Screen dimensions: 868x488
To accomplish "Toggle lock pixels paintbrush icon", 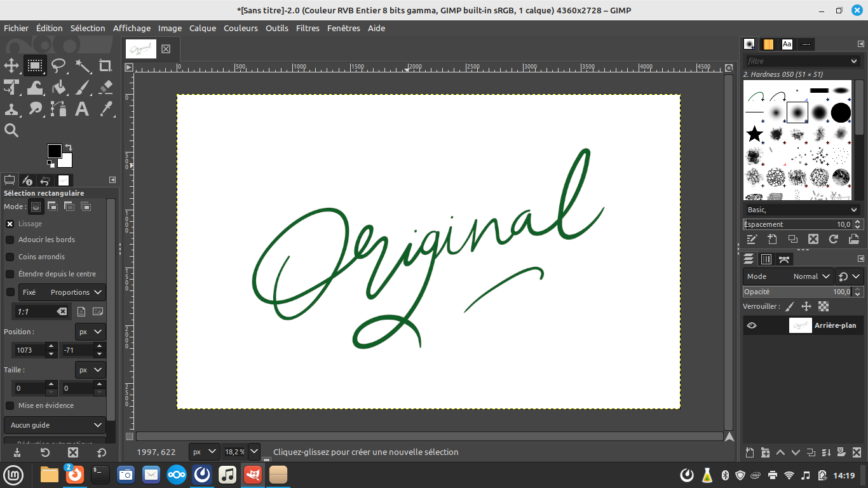I will pyautogui.click(x=790, y=306).
